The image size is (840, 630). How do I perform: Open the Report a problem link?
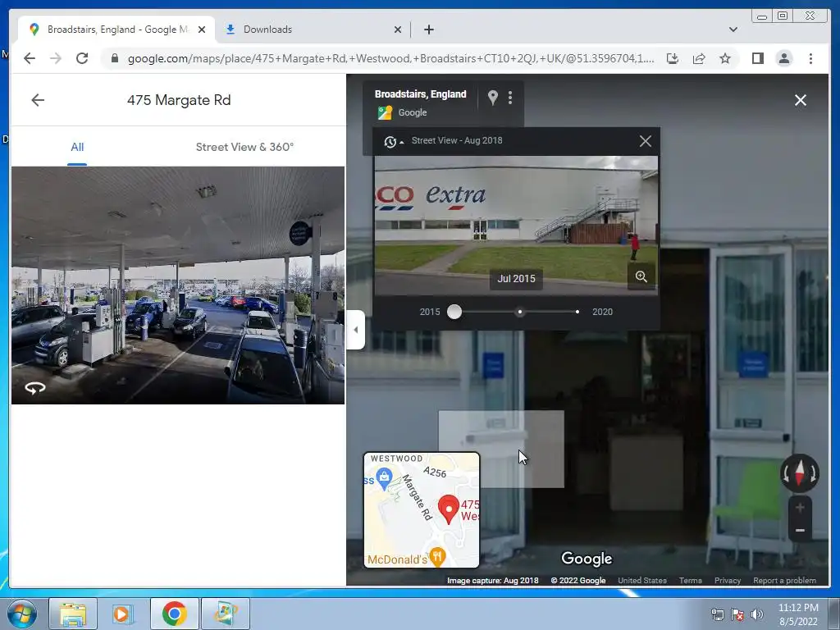(784, 580)
